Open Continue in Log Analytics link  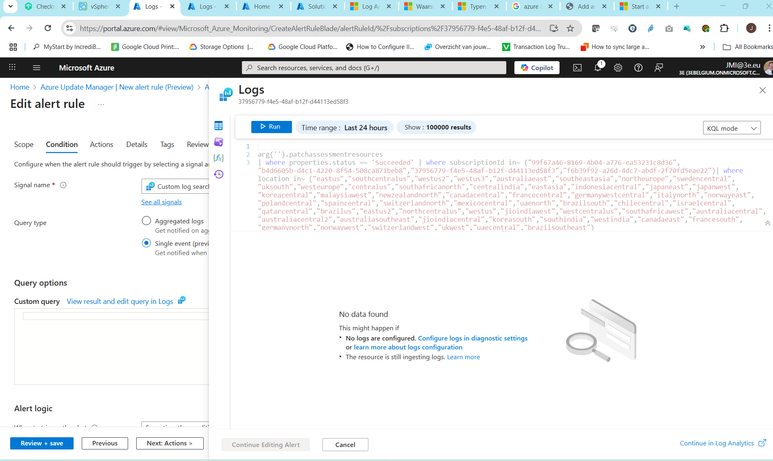click(722, 443)
